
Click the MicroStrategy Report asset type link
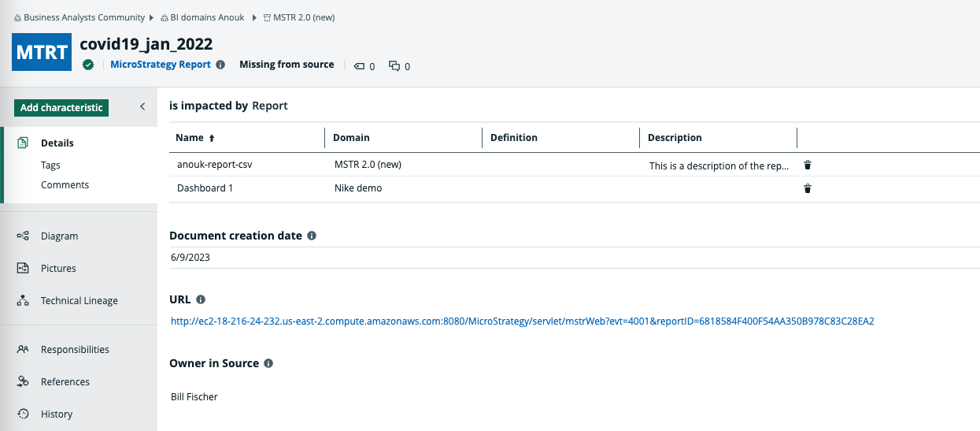coord(161,65)
